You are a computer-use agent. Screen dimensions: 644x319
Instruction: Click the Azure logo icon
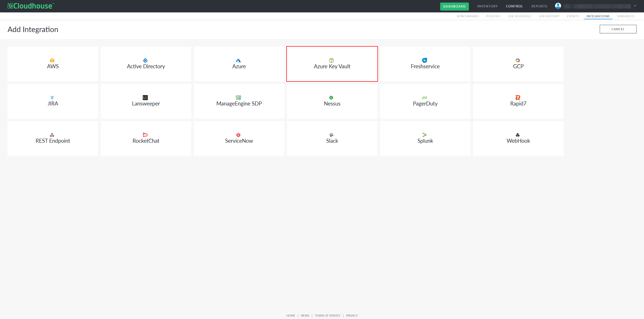pos(238,61)
